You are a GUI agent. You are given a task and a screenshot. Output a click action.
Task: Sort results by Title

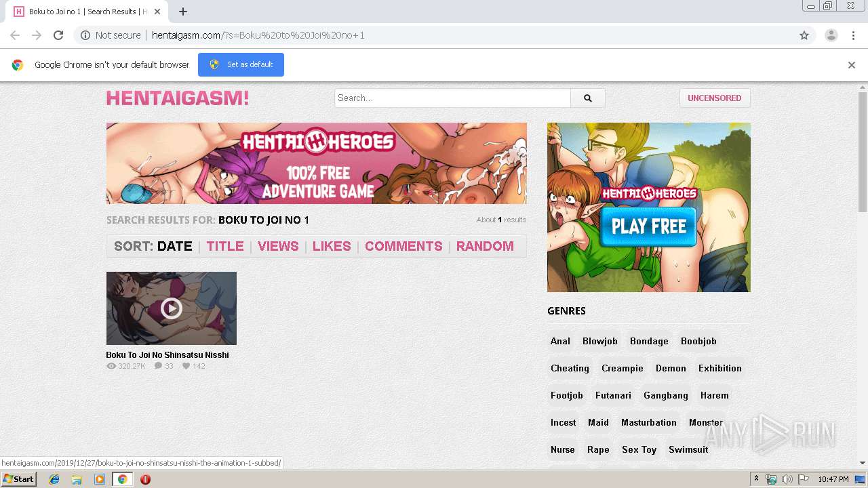coord(225,246)
